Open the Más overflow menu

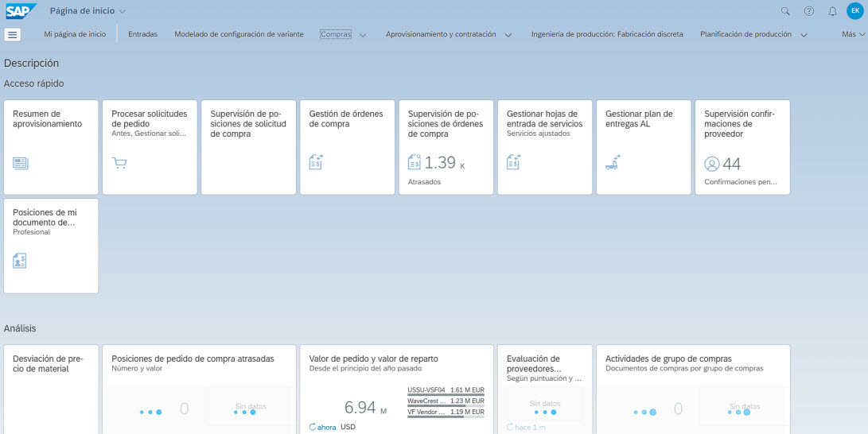tap(853, 34)
